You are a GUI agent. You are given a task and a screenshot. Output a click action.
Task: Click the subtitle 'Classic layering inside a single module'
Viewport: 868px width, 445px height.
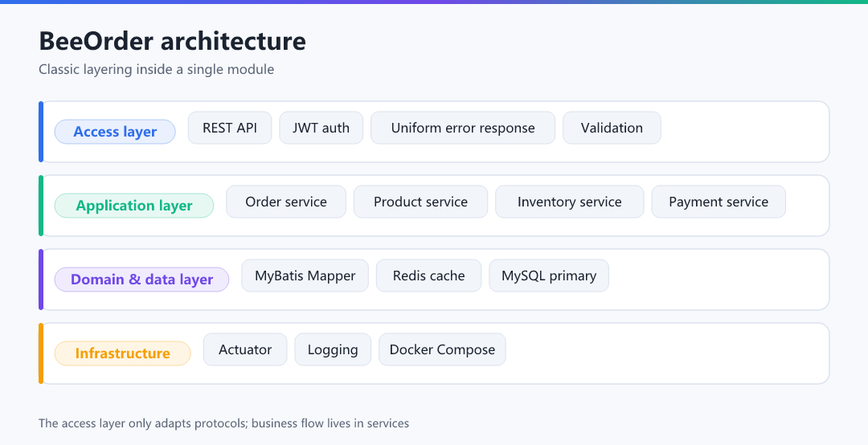pyautogui.click(x=156, y=70)
